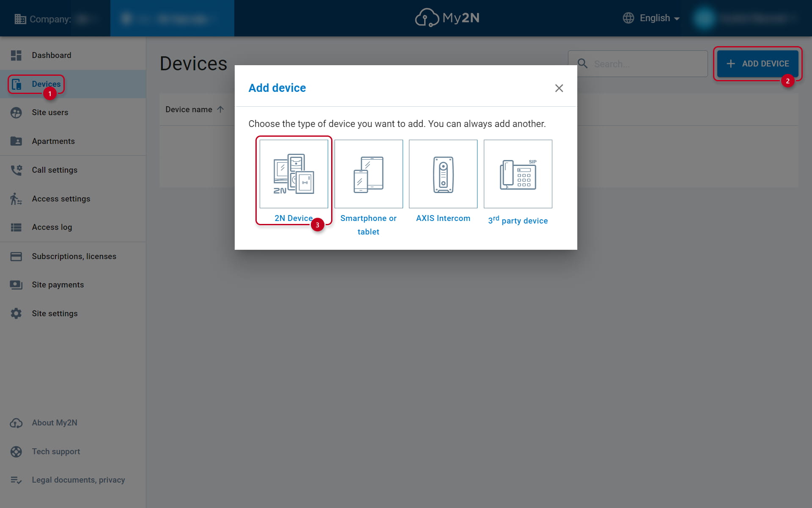
Task: Click the 2N Device label link
Action: pyautogui.click(x=294, y=218)
